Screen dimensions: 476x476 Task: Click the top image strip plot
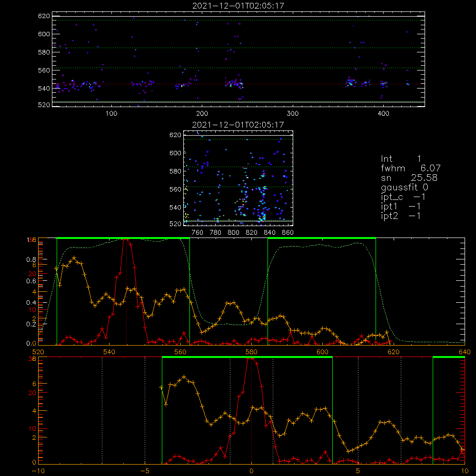click(238, 59)
